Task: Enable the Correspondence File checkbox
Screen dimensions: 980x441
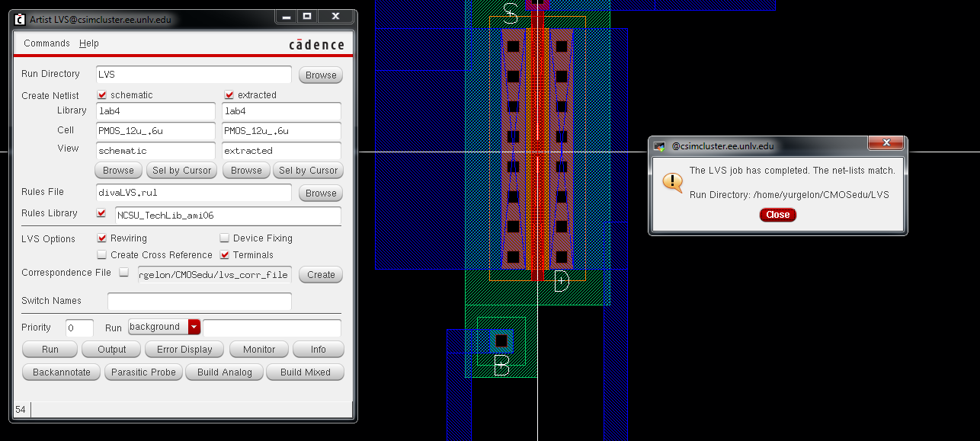Action: (124, 272)
